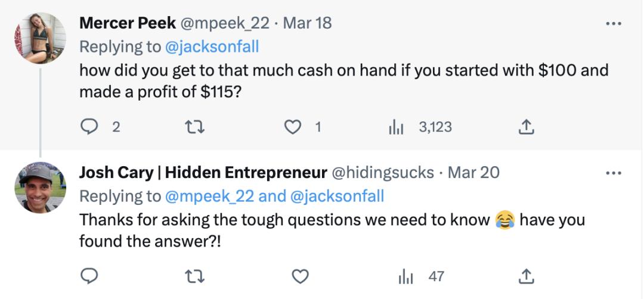Open the @jacksonfall link in Mercer's reply

(212, 47)
